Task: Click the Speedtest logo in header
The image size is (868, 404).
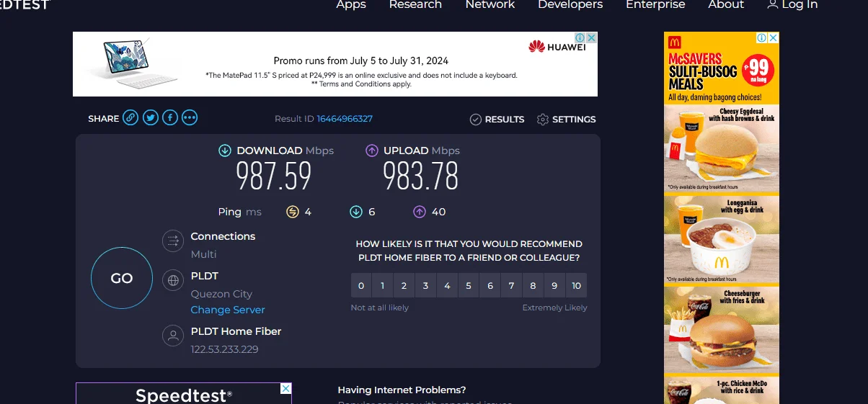Action: click(25, 4)
